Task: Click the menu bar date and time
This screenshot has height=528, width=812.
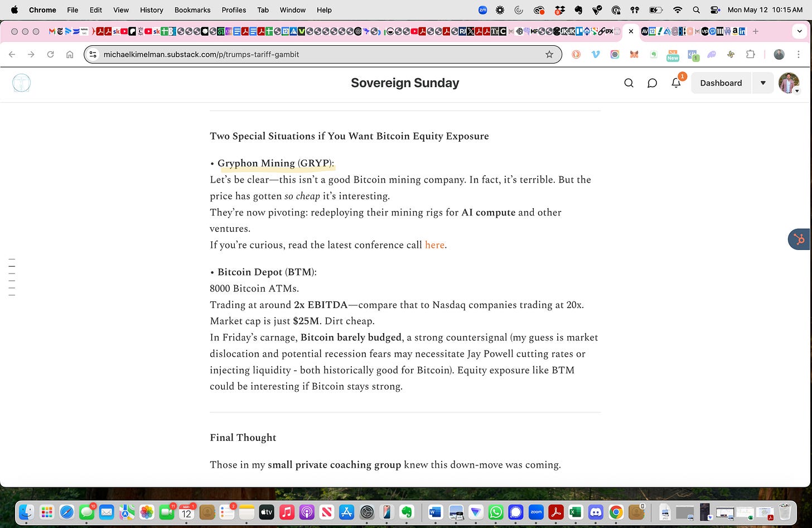Action: tap(765, 9)
